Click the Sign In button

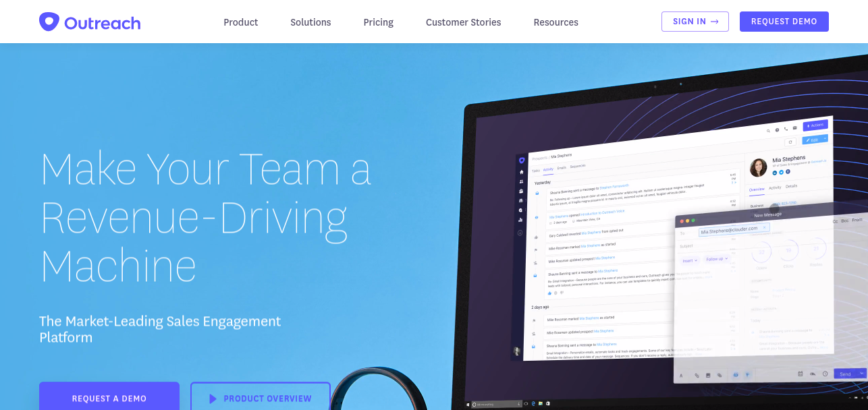click(x=695, y=22)
